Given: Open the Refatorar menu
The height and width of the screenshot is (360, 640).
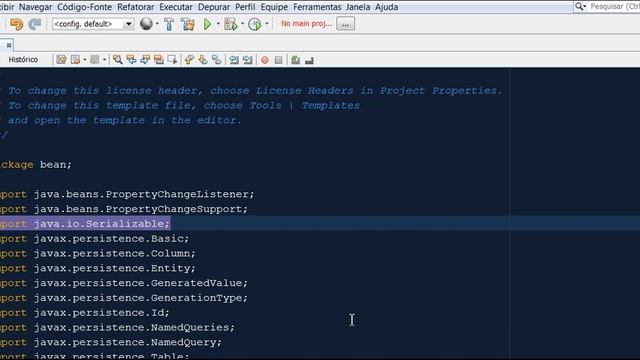Looking at the screenshot, I should pyautogui.click(x=136, y=7).
